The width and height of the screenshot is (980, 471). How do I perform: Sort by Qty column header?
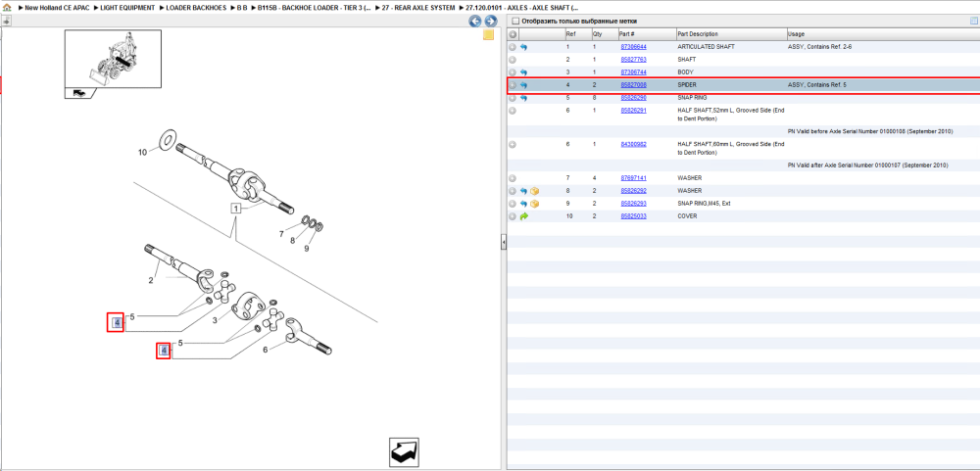coord(604,33)
